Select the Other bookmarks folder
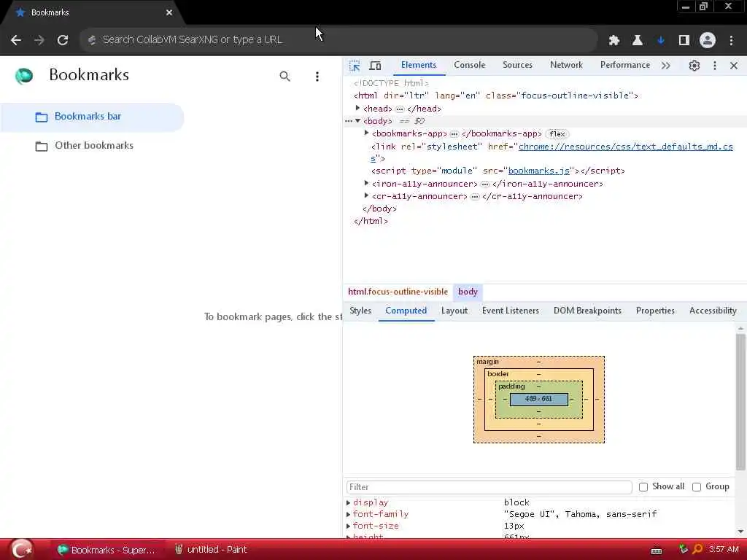The width and height of the screenshot is (747, 560). (92, 146)
